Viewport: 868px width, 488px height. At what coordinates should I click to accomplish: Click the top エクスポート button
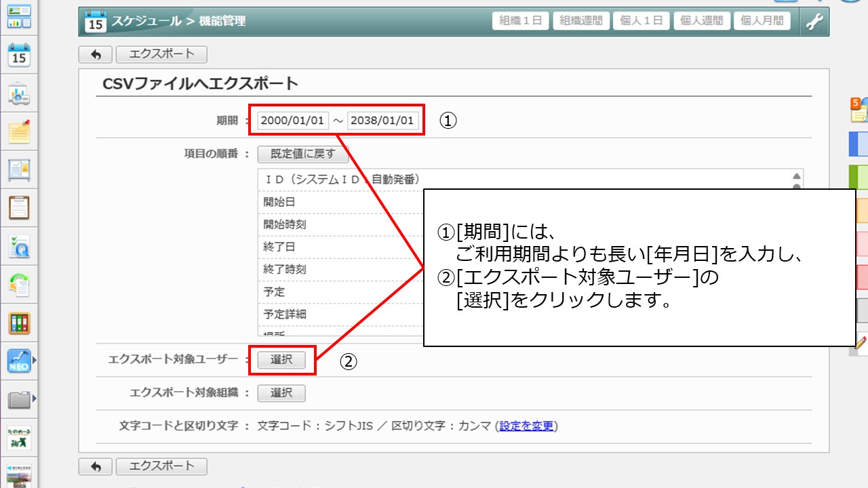161,55
